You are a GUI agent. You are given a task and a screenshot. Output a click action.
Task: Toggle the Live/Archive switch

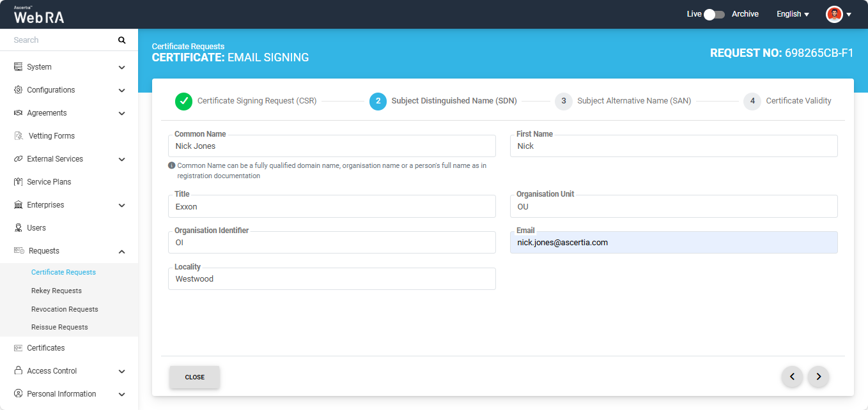pos(714,14)
